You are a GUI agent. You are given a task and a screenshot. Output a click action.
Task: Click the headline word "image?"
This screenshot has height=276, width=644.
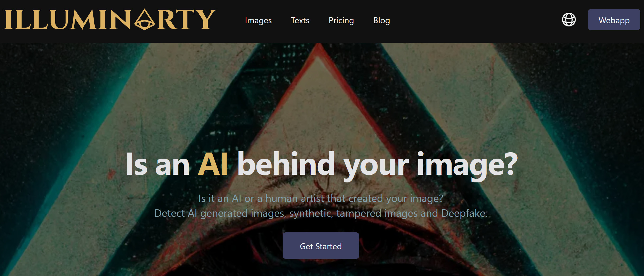coord(467,165)
